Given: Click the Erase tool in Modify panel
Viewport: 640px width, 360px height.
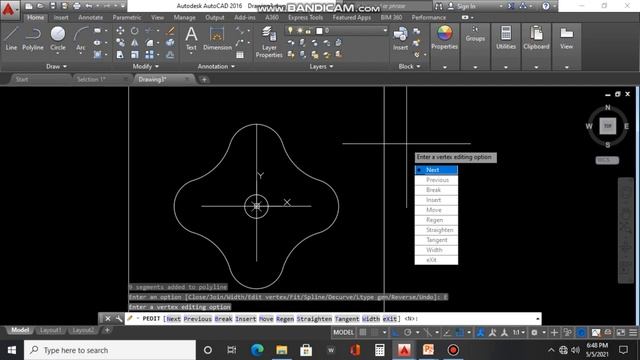Looking at the screenshot, I should coord(171,31).
